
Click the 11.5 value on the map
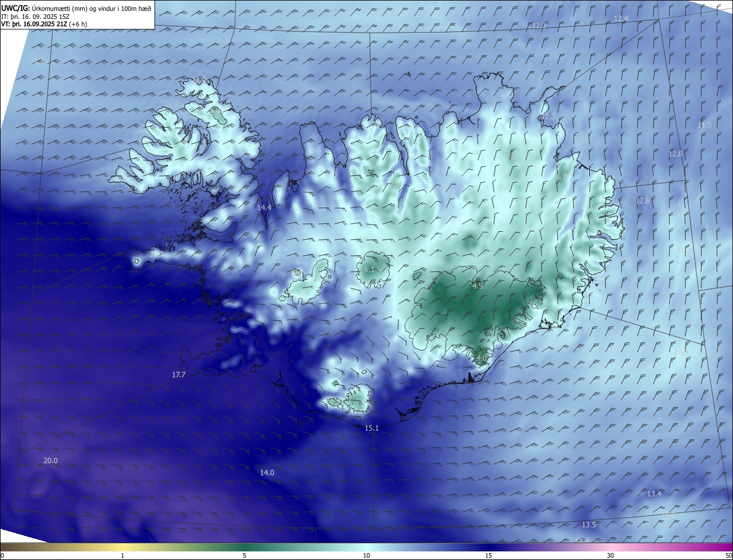click(x=704, y=125)
